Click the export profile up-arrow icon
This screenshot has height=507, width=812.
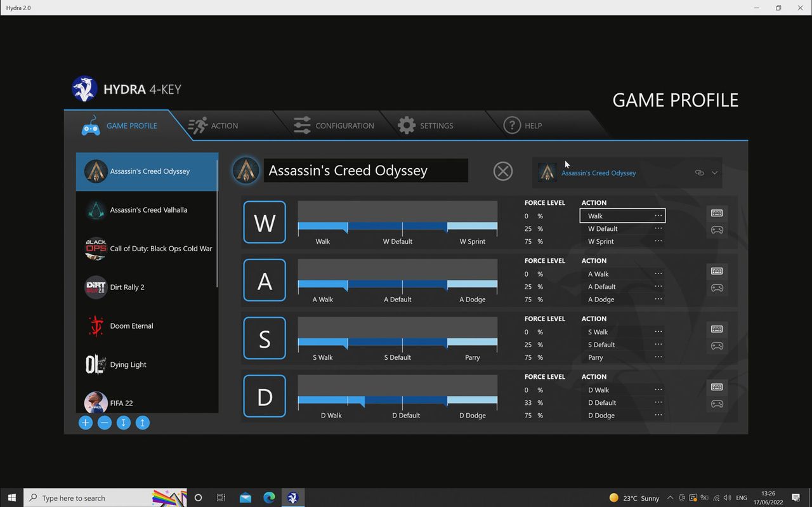click(143, 423)
